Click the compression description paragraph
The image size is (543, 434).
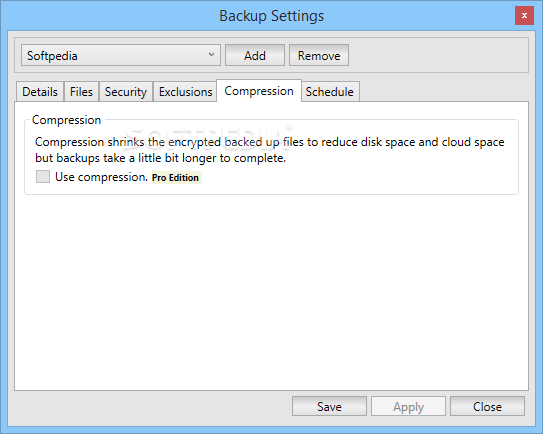pos(269,150)
